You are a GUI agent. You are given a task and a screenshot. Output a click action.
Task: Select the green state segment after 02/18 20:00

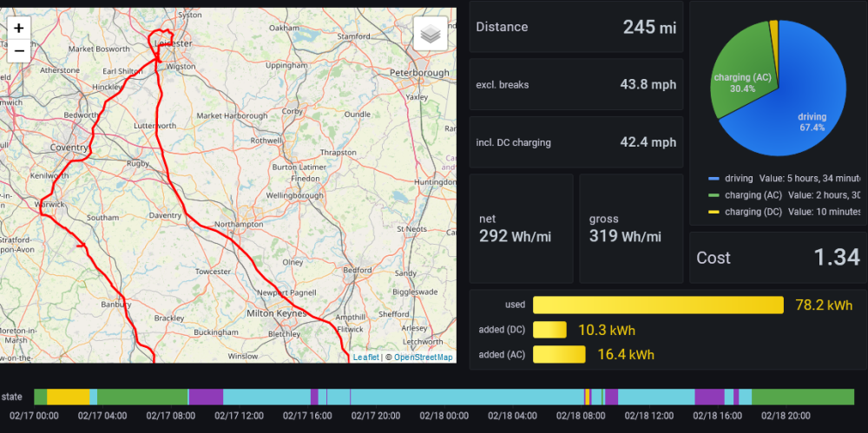803,397
